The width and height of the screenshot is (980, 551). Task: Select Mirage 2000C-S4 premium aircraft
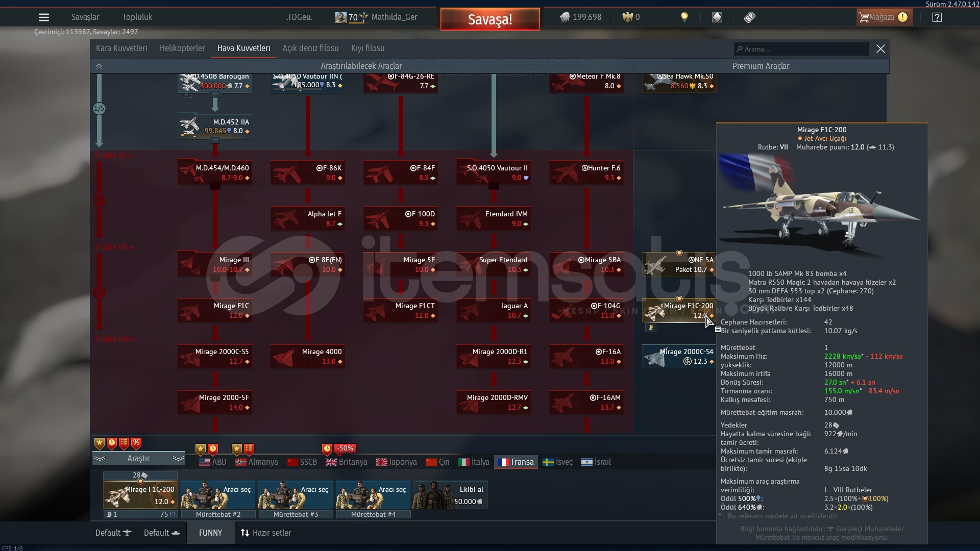[x=678, y=356]
